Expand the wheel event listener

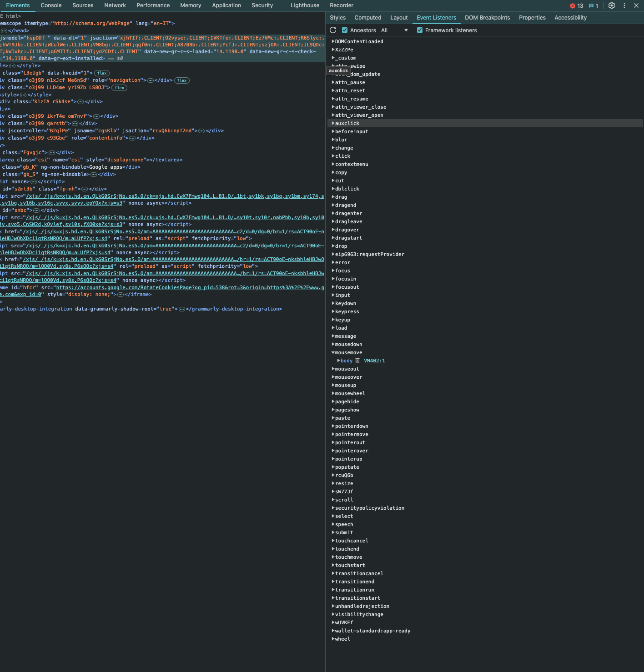click(333, 639)
